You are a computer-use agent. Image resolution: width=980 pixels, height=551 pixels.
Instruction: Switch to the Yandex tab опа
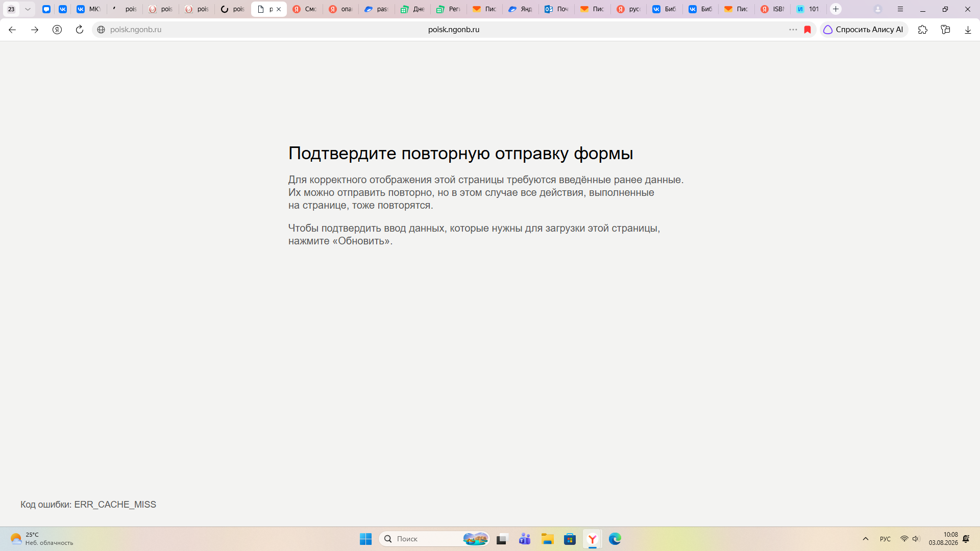click(340, 9)
